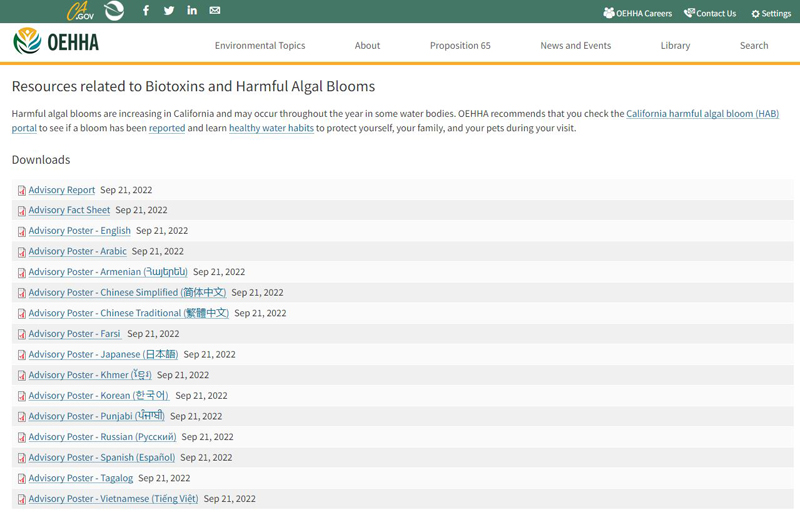Download Advisory Poster - Arabic
This screenshot has width=800, height=515.
pyautogui.click(x=78, y=251)
